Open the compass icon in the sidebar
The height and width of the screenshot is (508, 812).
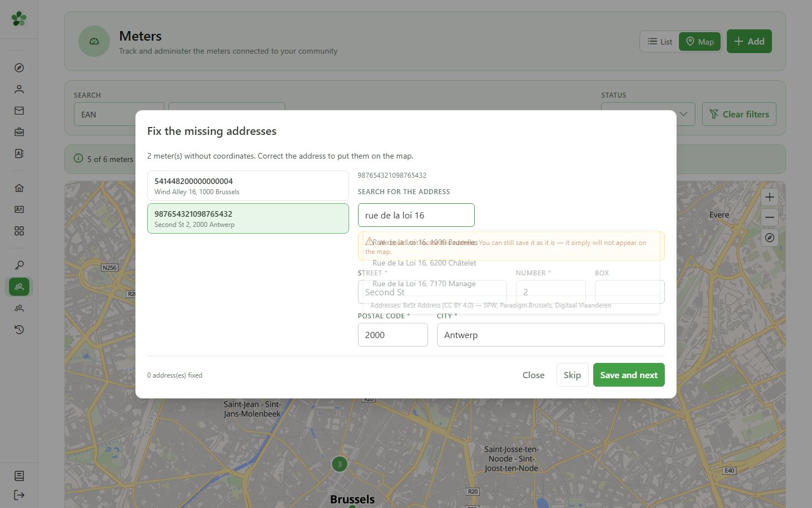coord(19,68)
